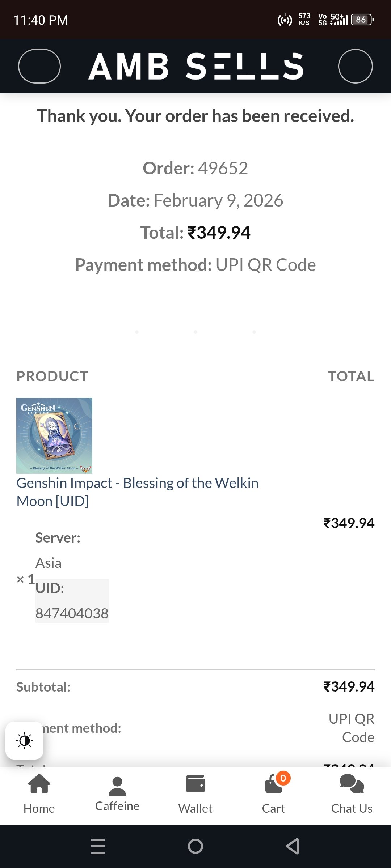This screenshot has height=868, width=391.
Task: Open Chat Us support icon
Action: coord(352,787)
